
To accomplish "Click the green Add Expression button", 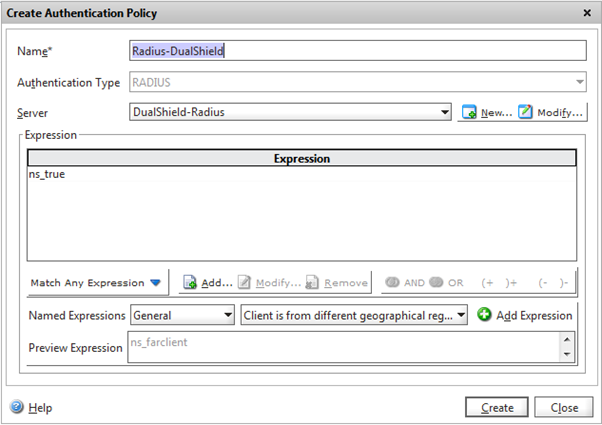I will coord(524,315).
